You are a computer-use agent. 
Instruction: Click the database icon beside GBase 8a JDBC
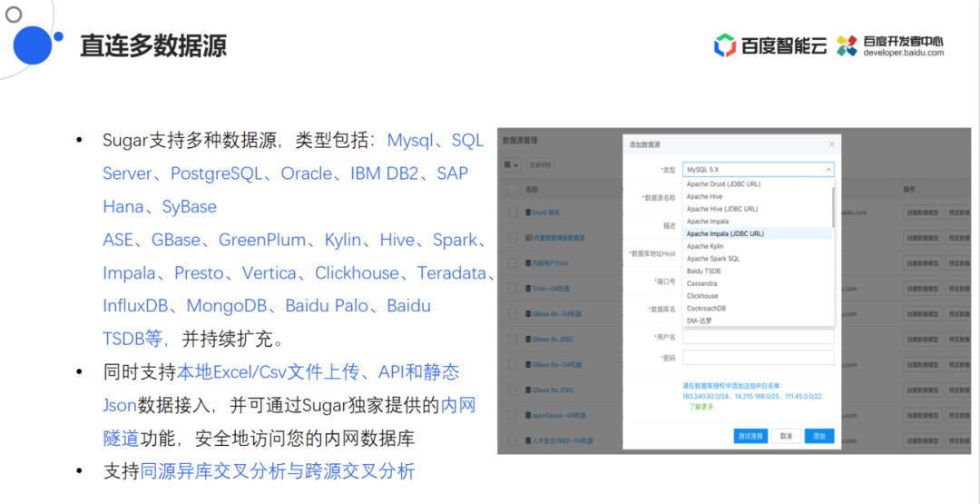(528, 390)
